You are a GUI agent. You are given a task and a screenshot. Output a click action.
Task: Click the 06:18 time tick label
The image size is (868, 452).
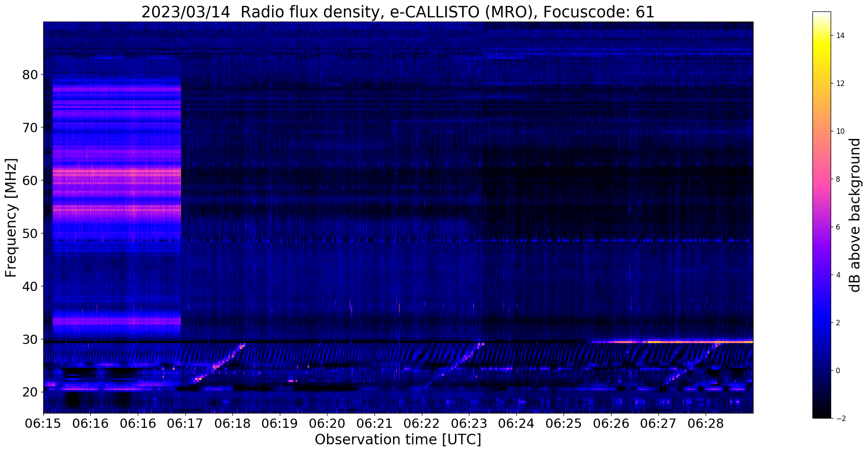click(232, 424)
